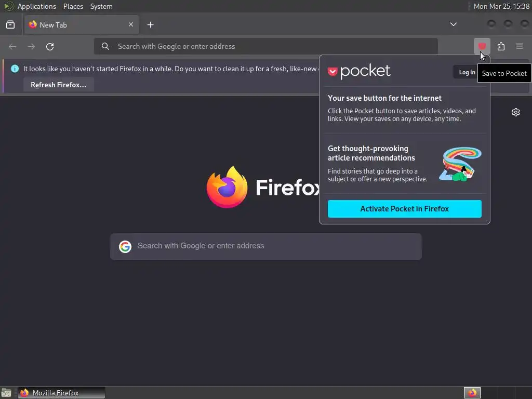The height and width of the screenshot is (399, 532).
Task: Click the distro logo beside Applications
Action: 8,6
